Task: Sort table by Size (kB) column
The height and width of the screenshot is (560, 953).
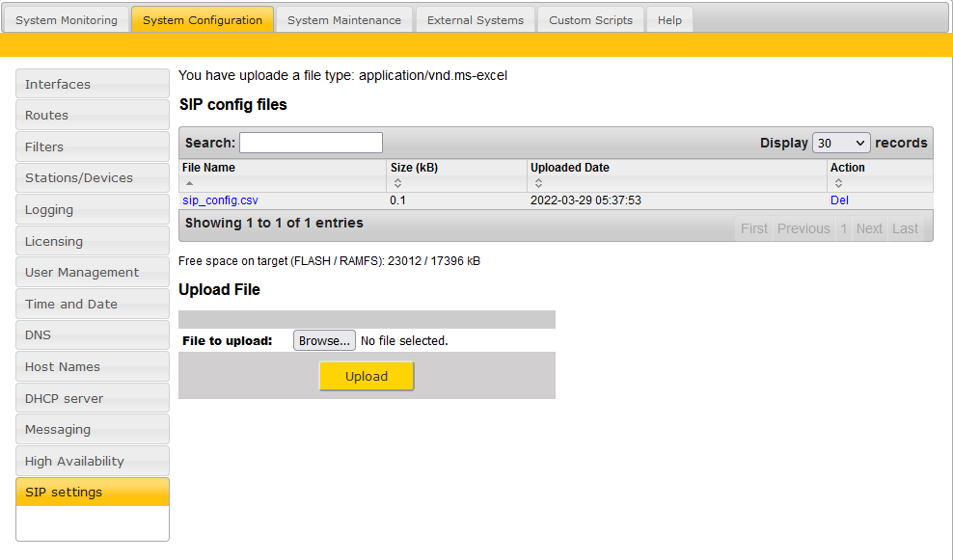Action: 414,168
